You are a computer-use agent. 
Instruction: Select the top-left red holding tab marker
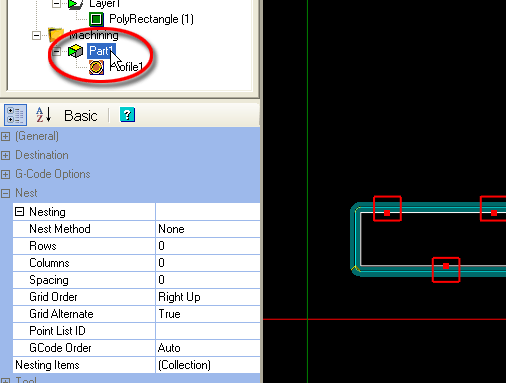click(x=387, y=209)
